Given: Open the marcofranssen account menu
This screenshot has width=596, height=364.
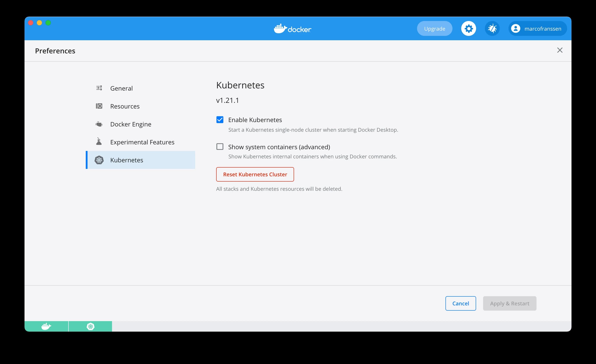Looking at the screenshot, I should tap(537, 28).
